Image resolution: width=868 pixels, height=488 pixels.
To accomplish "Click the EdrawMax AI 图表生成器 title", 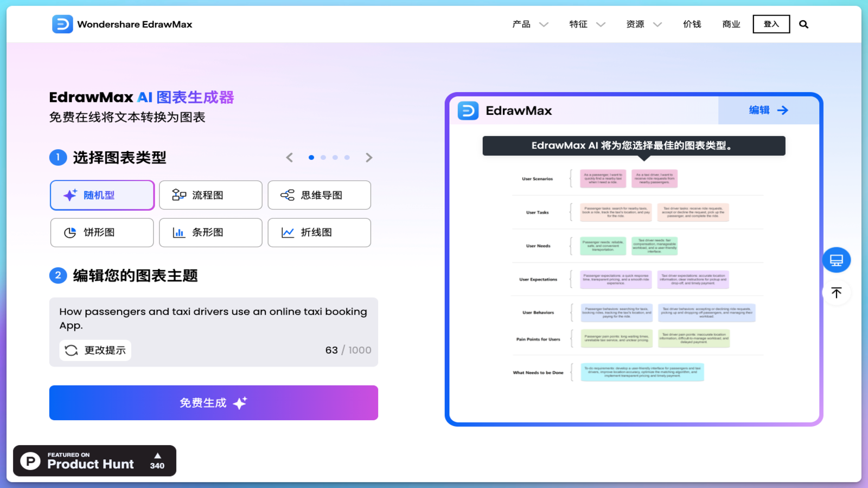I will click(142, 98).
